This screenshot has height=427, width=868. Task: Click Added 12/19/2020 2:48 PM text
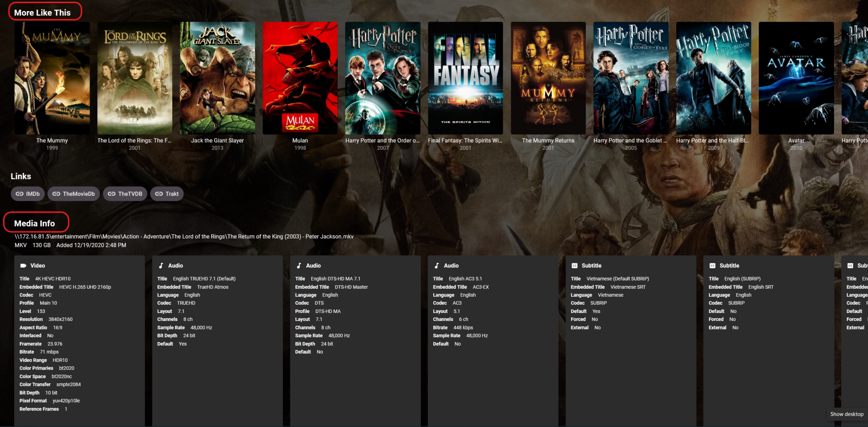tap(91, 245)
